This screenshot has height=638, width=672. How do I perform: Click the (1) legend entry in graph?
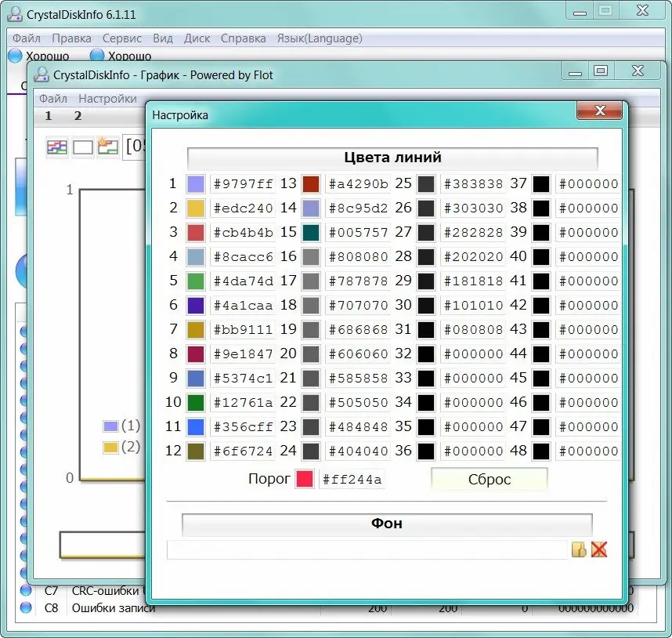tap(122, 426)
